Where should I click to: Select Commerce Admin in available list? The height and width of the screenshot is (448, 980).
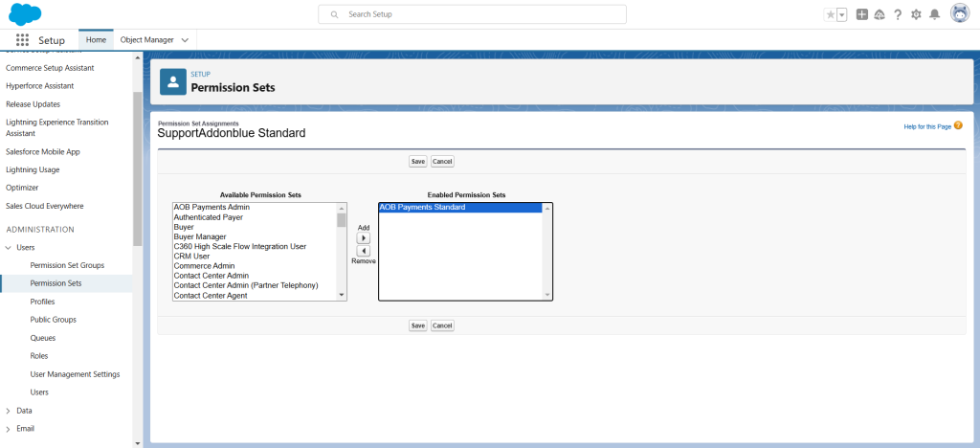pos(255,265)
